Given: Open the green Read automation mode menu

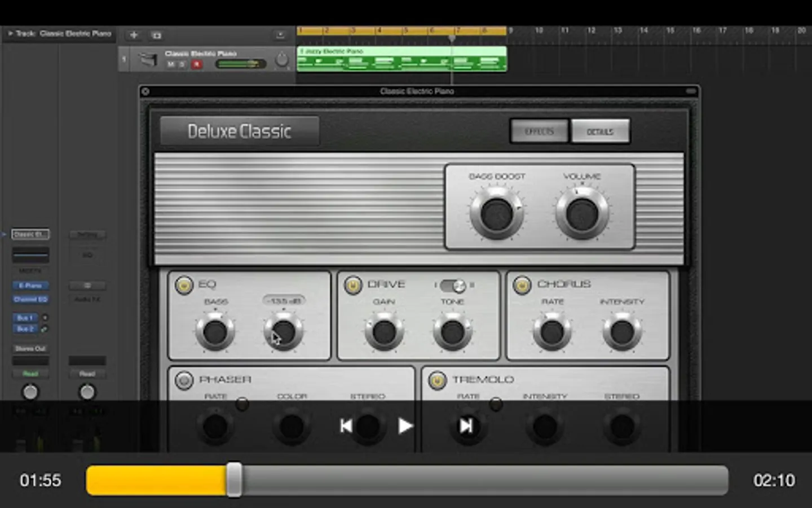Looking at the screenshot, I should pos(30,374).
